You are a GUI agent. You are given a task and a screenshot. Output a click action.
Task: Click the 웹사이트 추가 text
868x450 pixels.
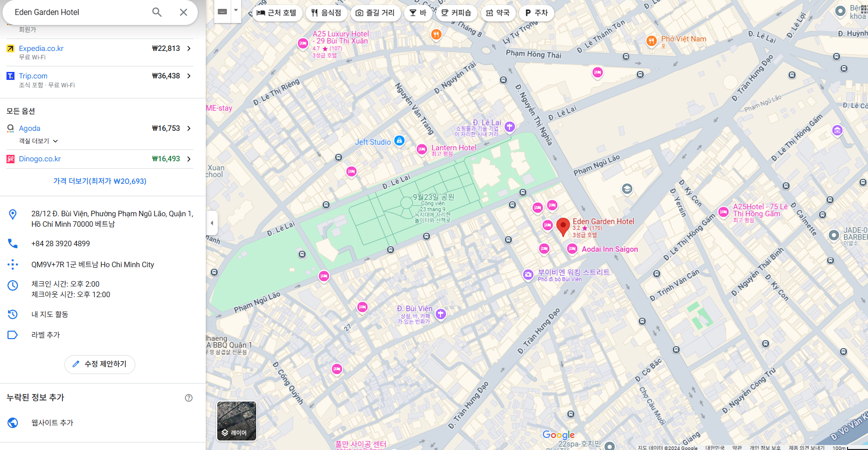click(52, 423)
